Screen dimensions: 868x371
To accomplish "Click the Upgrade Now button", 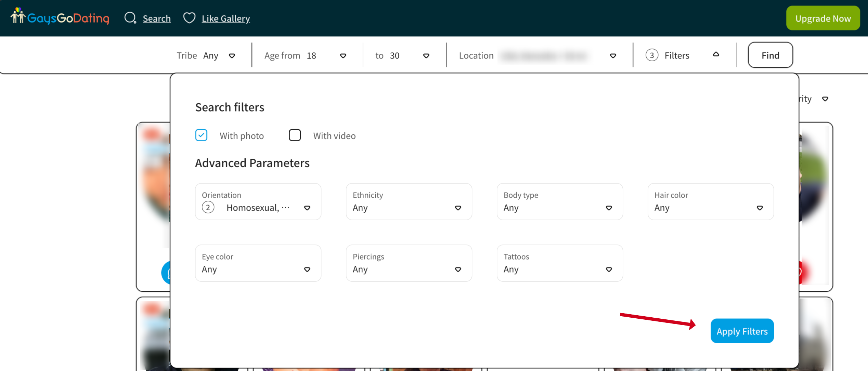I will pos(822,18).
